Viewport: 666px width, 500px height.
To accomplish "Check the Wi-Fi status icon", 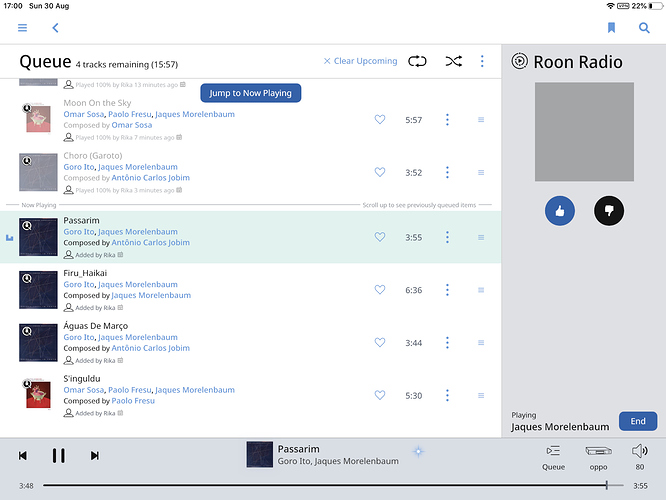I will pos(610,6).
